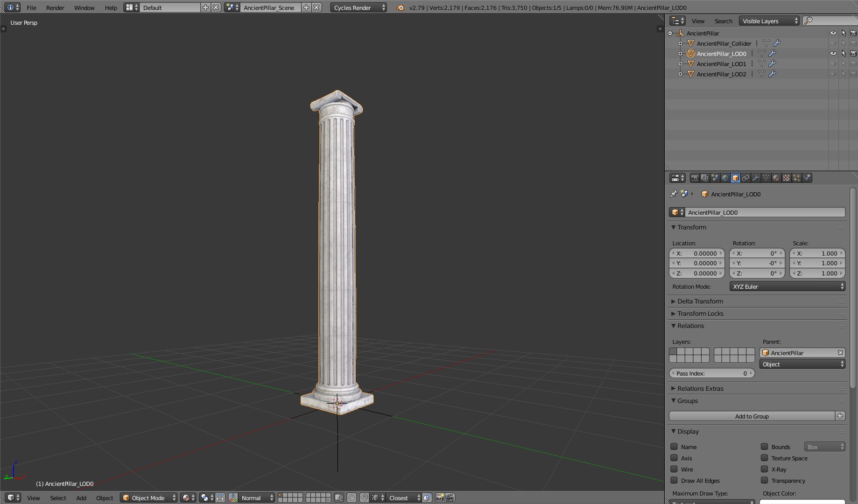Image resolution: width=858 pixels, height=504 pixels.
Task: Toggle the pin icon in the properties header
Action: click(x=674, y=194)
